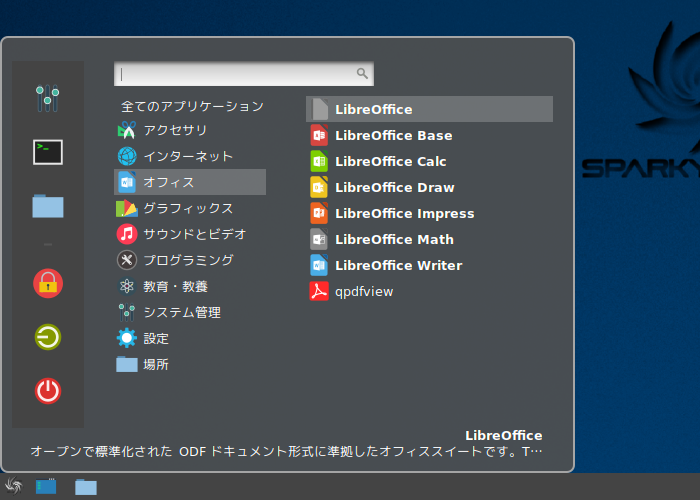Launch qpdfview application
Viewport: 700px width, 500px height.
(x=429, y=291)
